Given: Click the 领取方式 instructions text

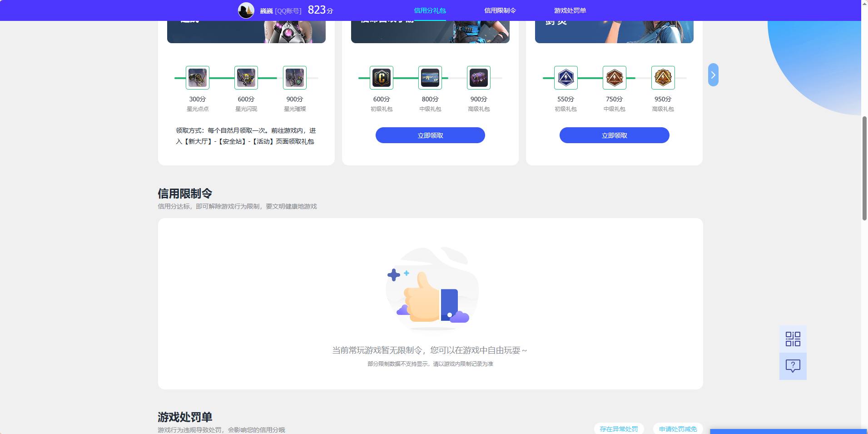Looking at the screenshot, I should (246, 136).
